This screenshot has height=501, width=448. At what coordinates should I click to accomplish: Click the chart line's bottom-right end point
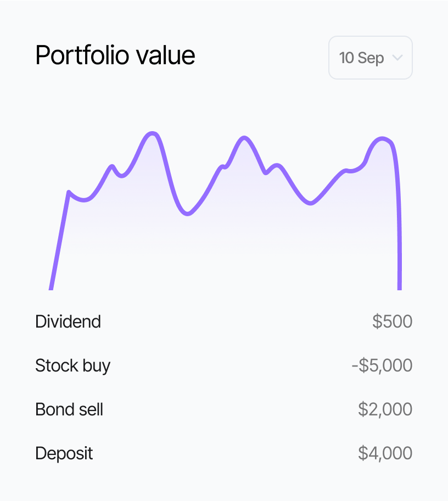click(x=399, y=288)
